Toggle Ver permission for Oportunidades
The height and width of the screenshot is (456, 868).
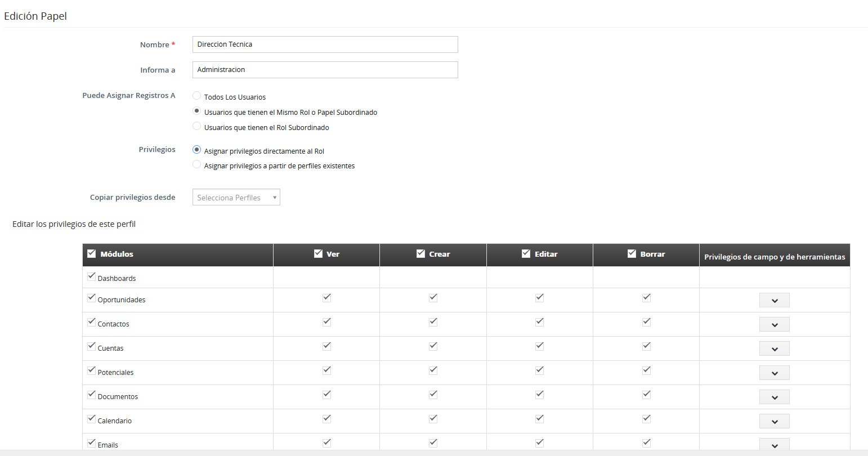tap(326, 298)
